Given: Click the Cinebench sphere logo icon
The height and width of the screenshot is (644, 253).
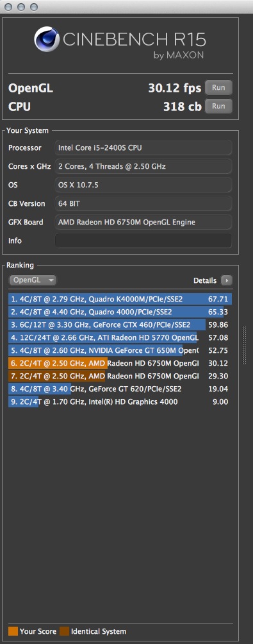Looking at the screenshot, I should pyautogui.click(x=47, y=40).
